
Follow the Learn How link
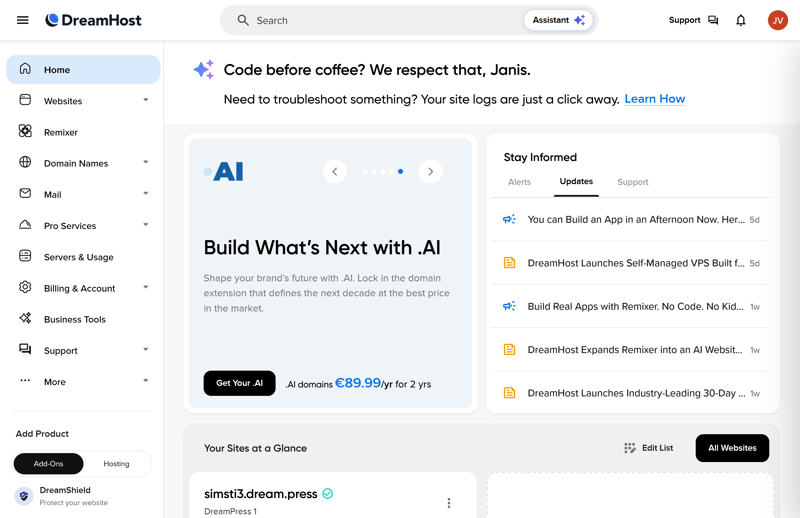point(655,99)
